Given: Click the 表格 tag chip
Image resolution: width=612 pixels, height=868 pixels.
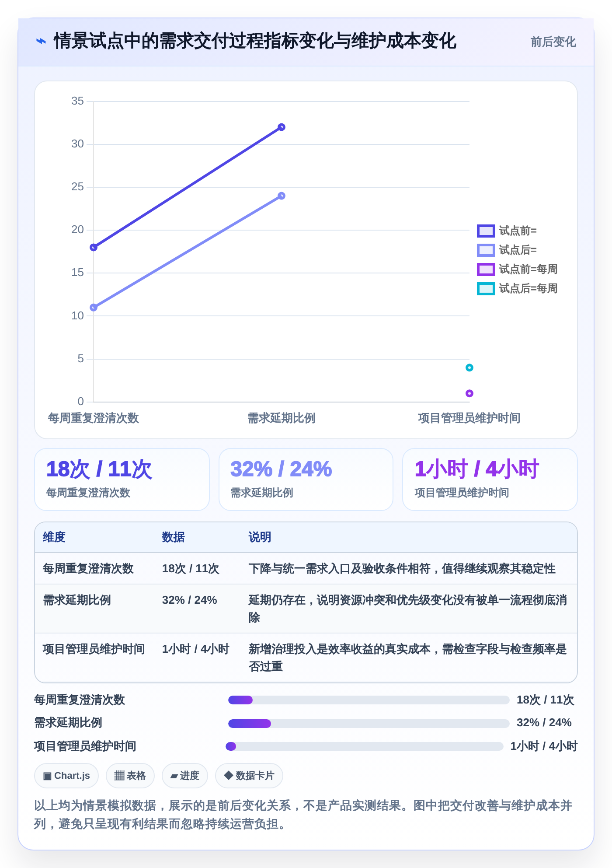Looking at the screenshot, I should 130,776.
